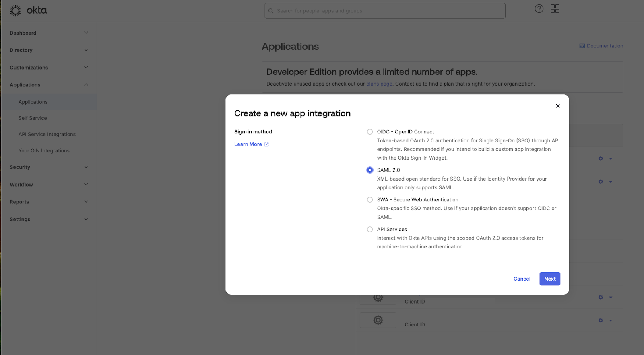Follow the plans page link

click(379, 84)
